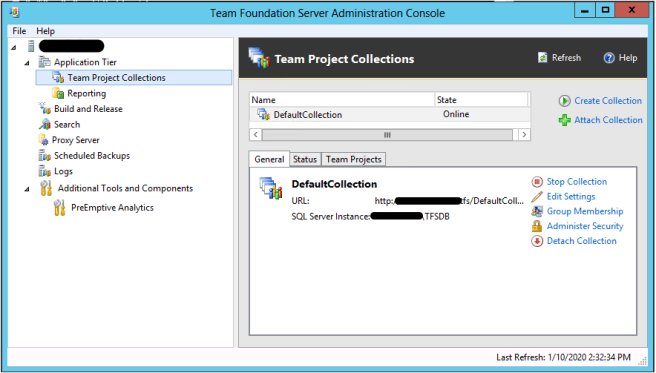Click the bold DefaultCollection heading
The height and width of the screenshot is (373, 656).
point(334,184)
